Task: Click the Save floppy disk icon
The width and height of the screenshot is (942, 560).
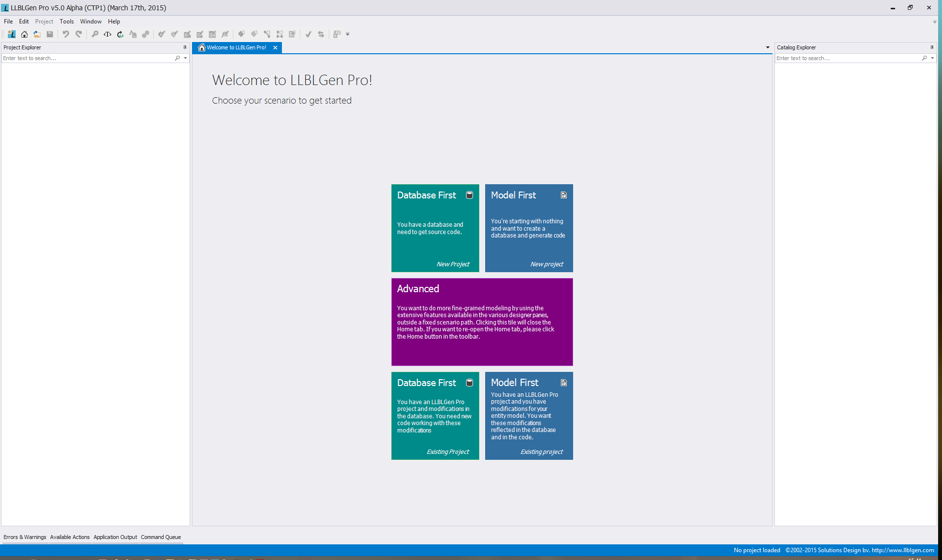Action: coord(50,34)
